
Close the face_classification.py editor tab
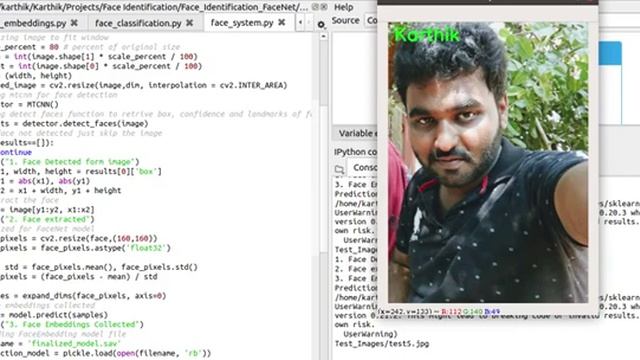pos(189,23)
